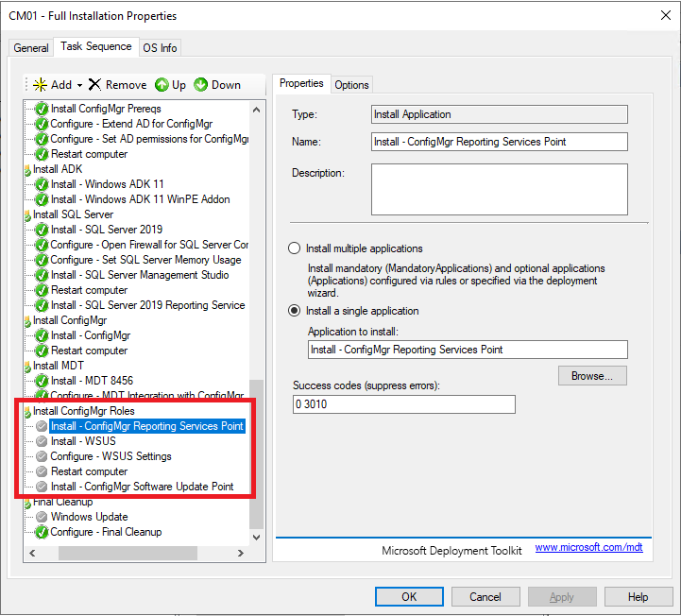The width and height of the screenshot is (681, 616).
Task: Click into the Description text area
Action: [499, 189]
